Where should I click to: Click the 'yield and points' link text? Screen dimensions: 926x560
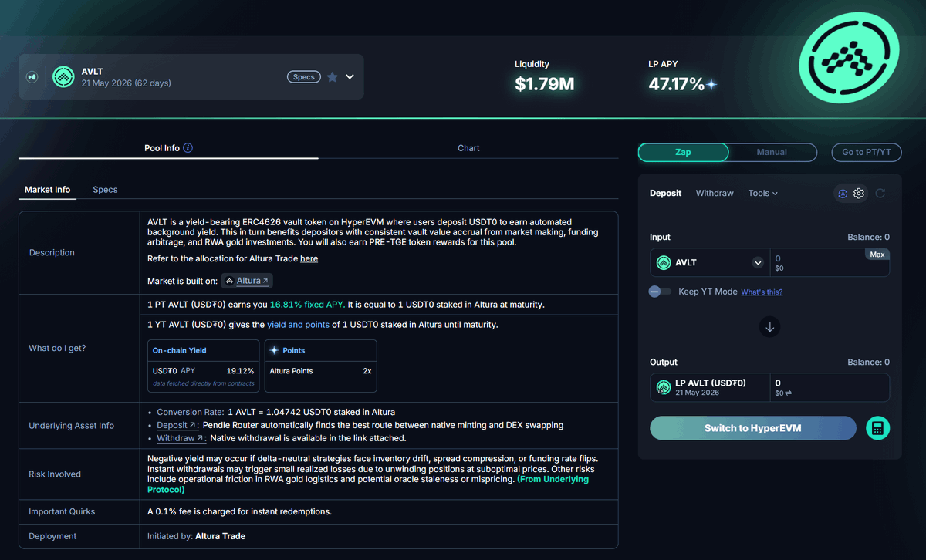[x=298, y=325]
